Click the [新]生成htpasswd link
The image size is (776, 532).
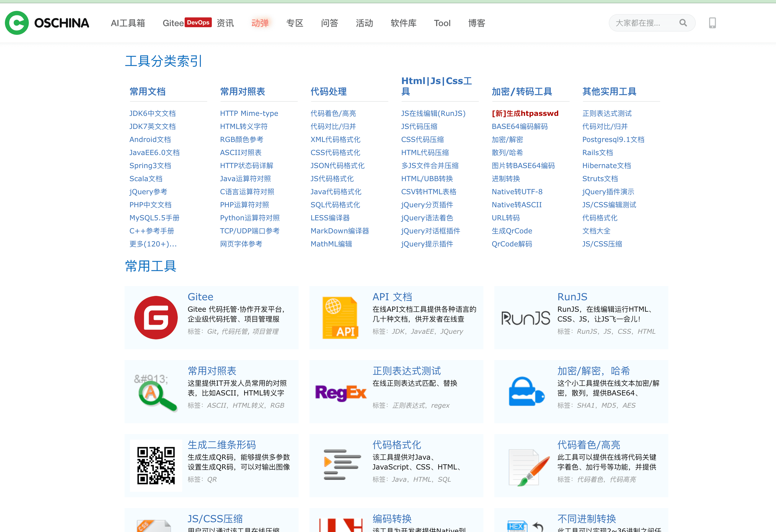click(x=525, y=113)
